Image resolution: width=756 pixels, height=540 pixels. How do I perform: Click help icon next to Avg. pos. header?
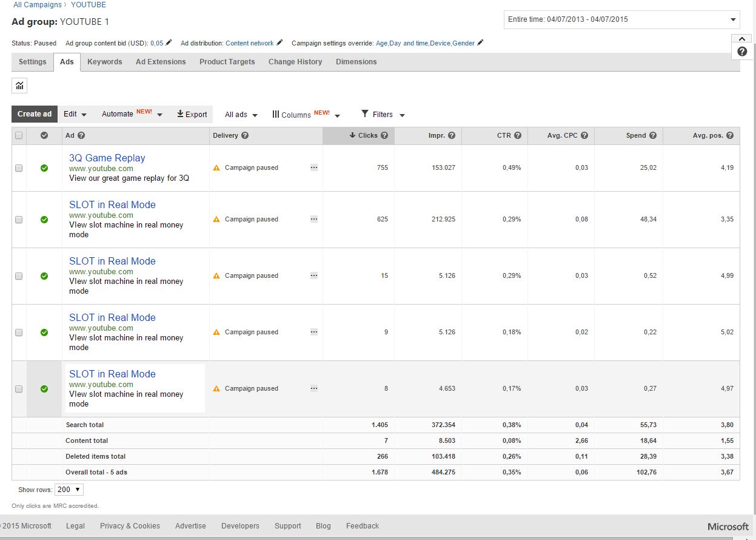coord(730,136)
